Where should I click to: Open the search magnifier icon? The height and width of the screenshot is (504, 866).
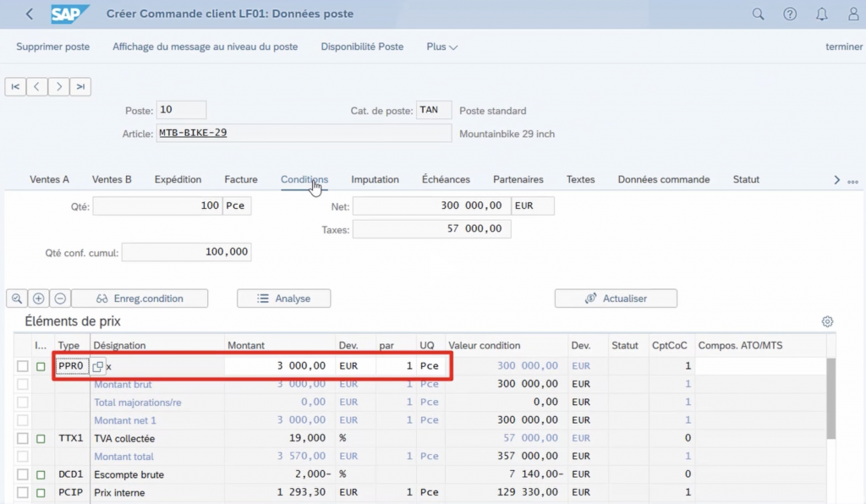759,14
